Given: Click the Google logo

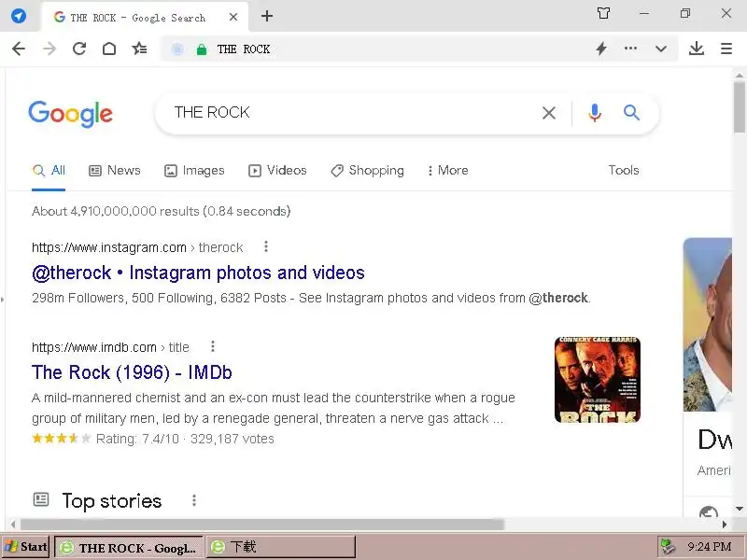Looking at the screenshot, I should (71, 114).
